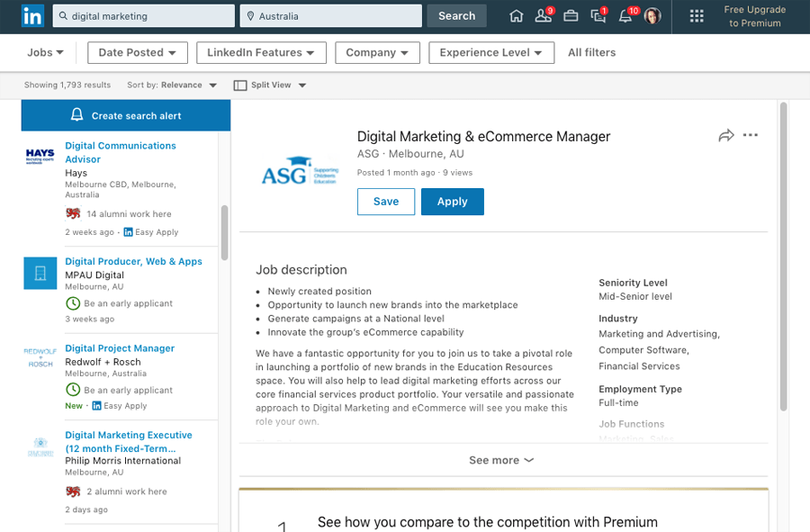This screenshot has height=532, width=810.
Task: Click the share arrow icon for the job
Action: 725,135
